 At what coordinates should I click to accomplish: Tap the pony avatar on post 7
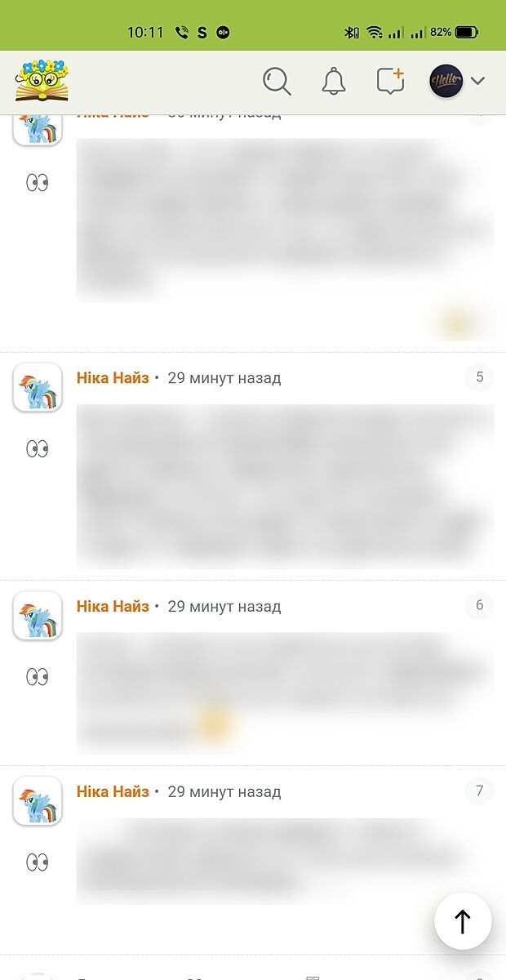point(38,800)
